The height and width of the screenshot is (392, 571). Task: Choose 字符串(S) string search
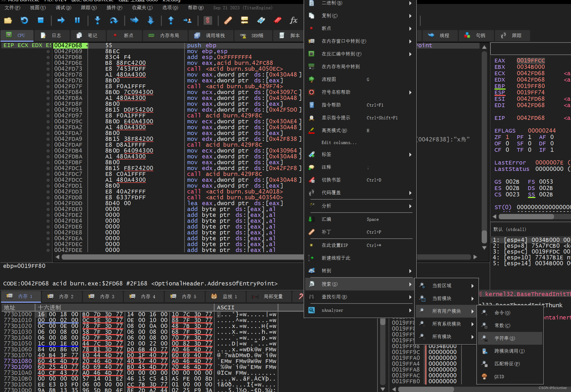click(x=510, y=338)
